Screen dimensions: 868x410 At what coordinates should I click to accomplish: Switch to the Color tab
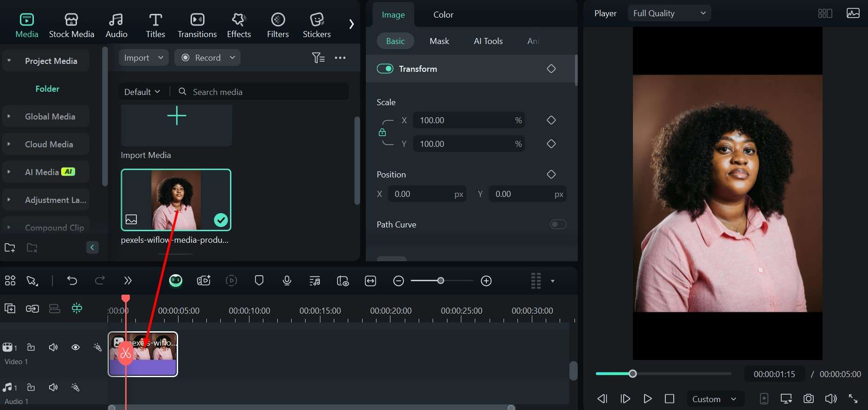point(443,15)
